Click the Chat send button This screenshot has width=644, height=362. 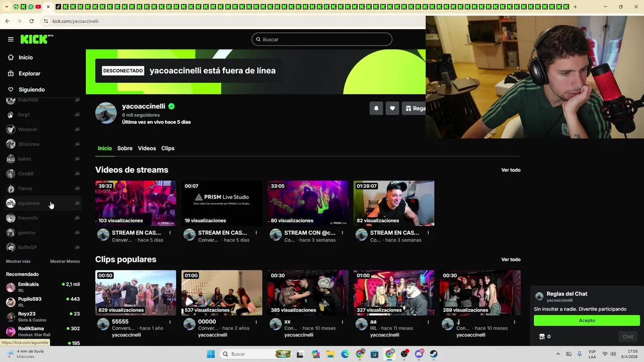(627, 336)
